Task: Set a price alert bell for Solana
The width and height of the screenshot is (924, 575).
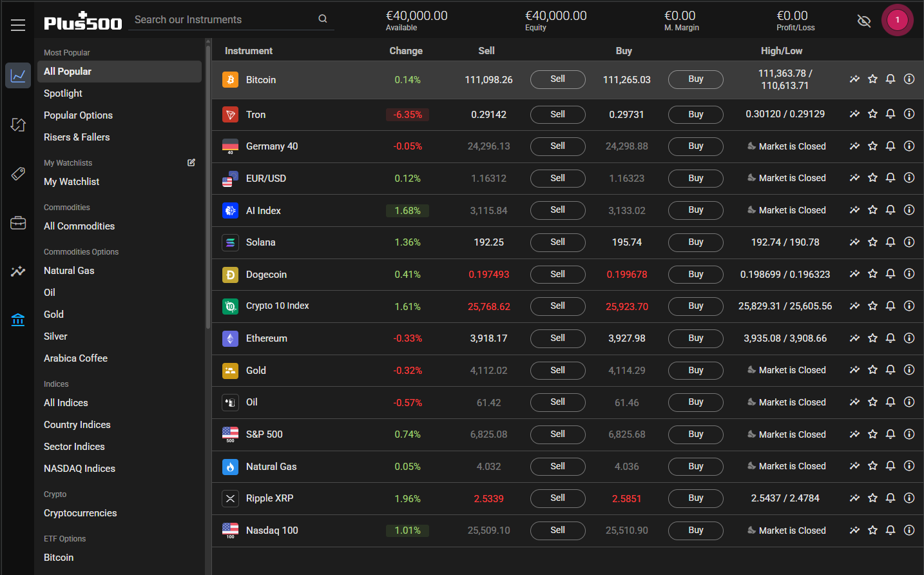Action: coord(890,242)
